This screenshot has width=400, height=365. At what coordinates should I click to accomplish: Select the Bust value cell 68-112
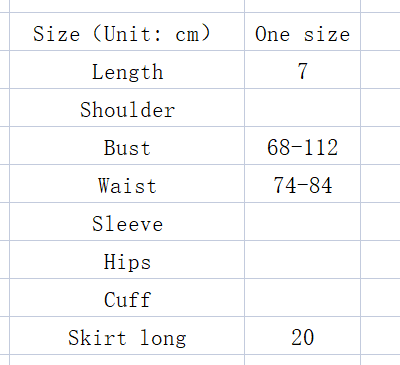tap(302, 146)
